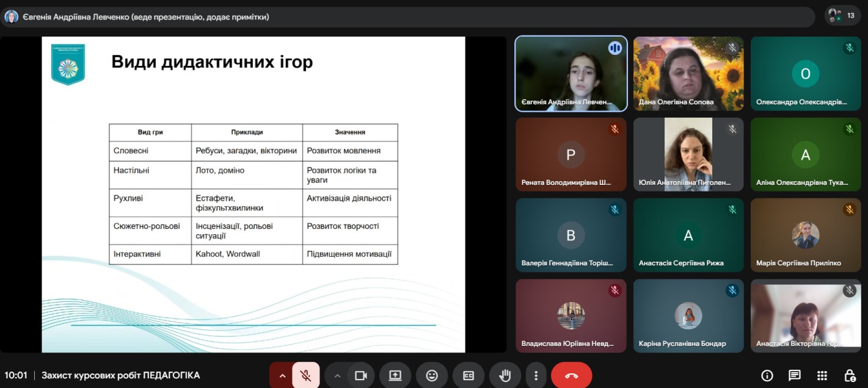Select Юлія Анатоліївна video tile

click(x=688, y=154)
